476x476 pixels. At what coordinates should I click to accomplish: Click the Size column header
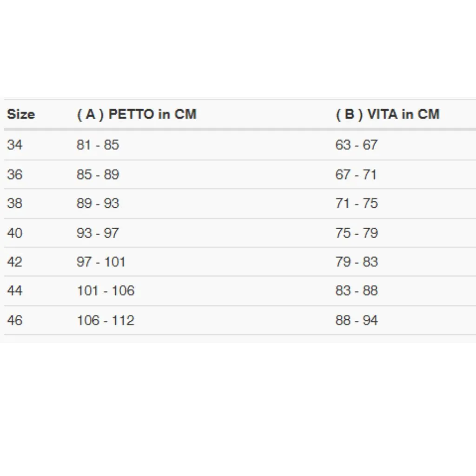(x=21, y=114)
